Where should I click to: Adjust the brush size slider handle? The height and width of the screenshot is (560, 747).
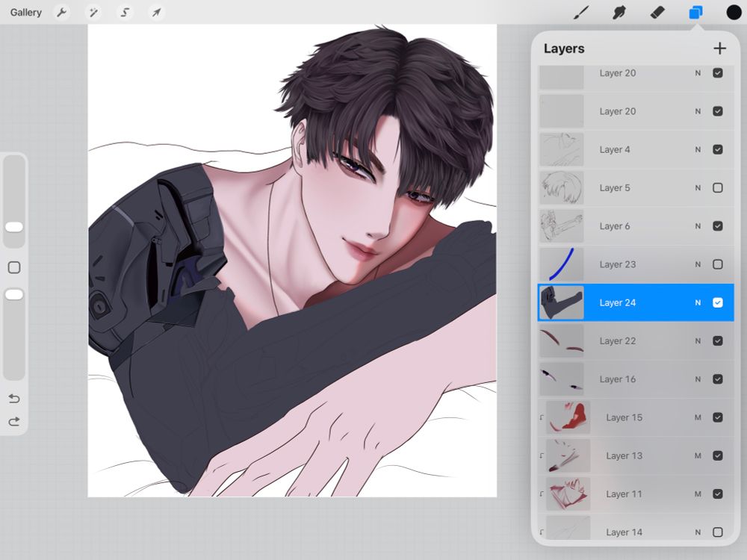click(14, 227)
